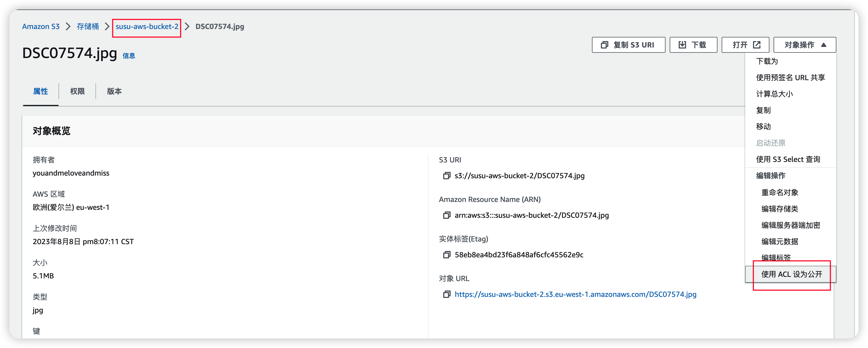Switch to the 权限 tab

point(77,91)
